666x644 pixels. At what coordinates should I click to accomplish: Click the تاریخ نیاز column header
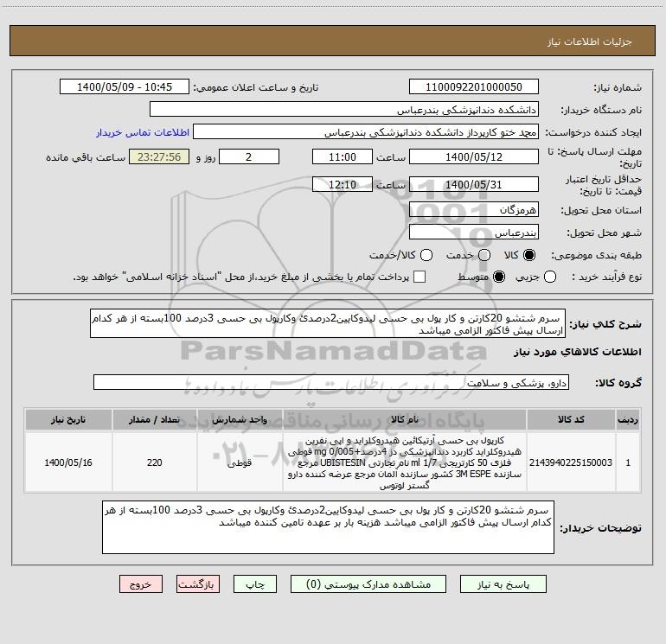coord(68,419)
